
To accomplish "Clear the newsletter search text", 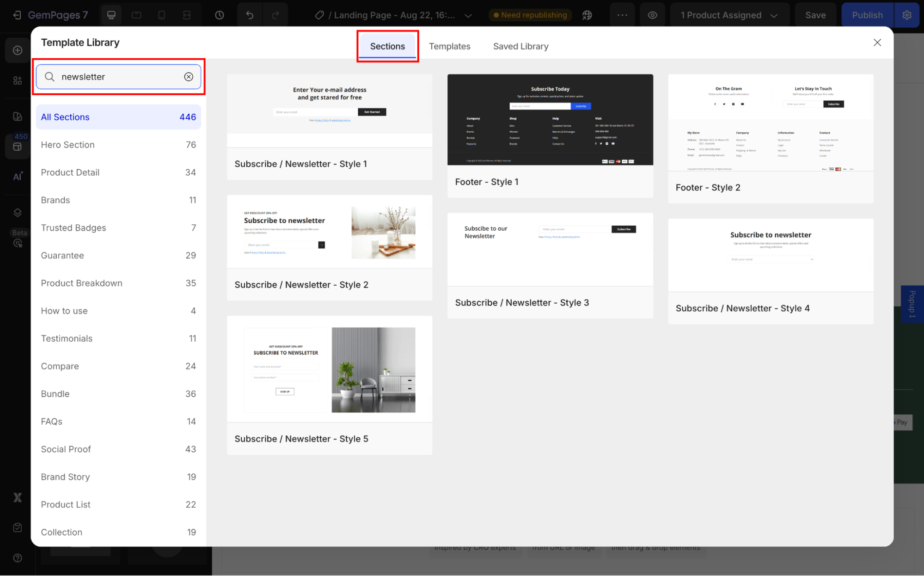I will pos(189,77).
